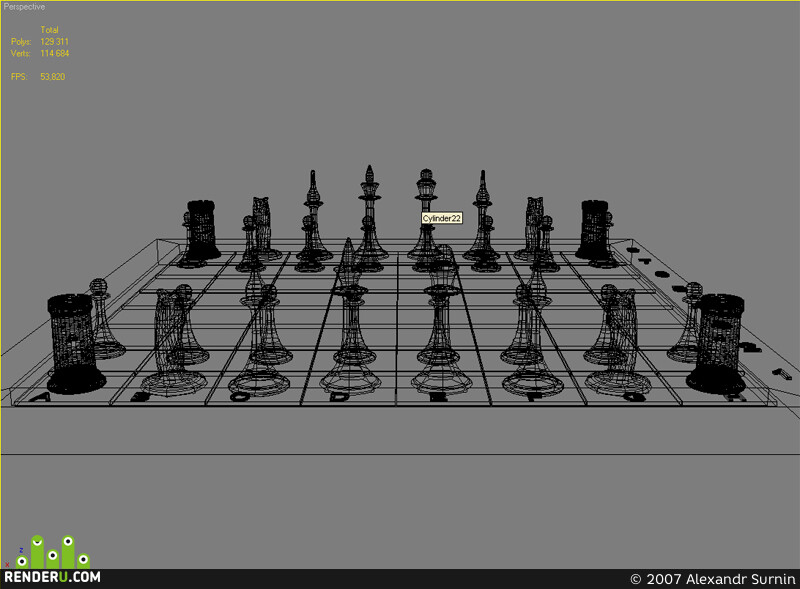Click the Cylinder22 object tooltip

[x=442, y=218]
